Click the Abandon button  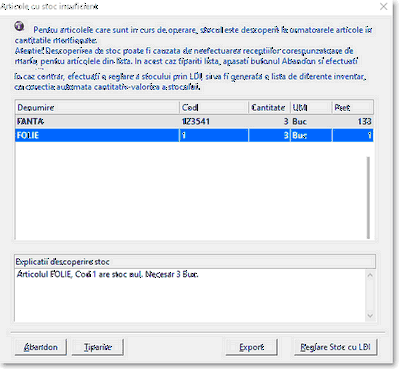coord(41,347)
